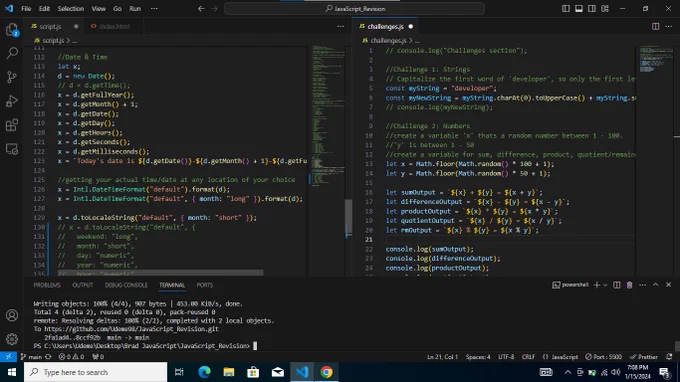Open the new terminal launch profile dropdown

coord(605,285)
